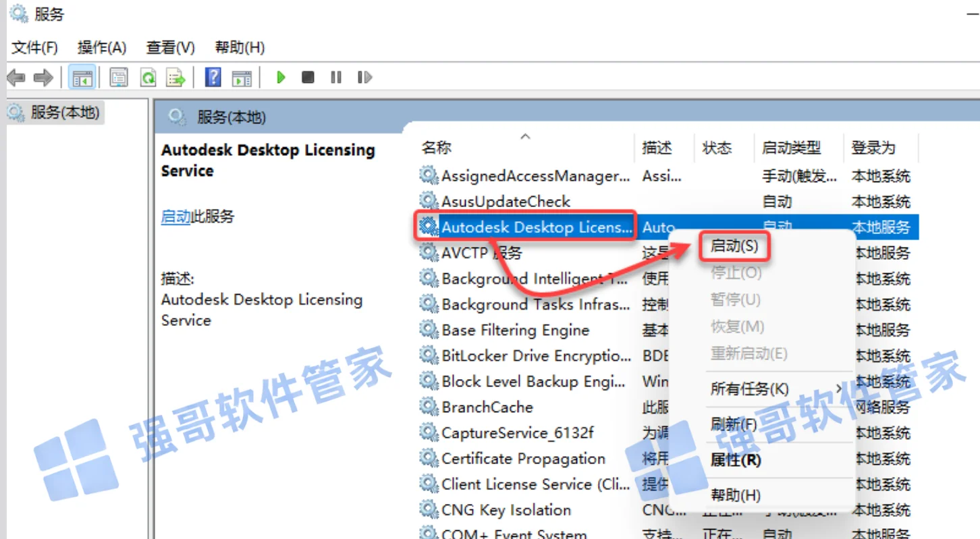Image resolution: width=980 pixels, height=539 pixels.
Task: Open the 文件(F) menu
Action: (x=35, y=48)
